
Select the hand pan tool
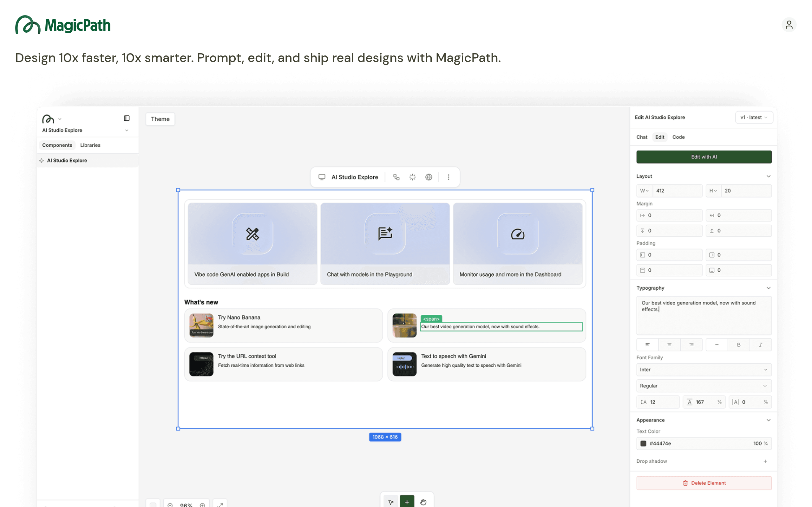click(423, 502)
